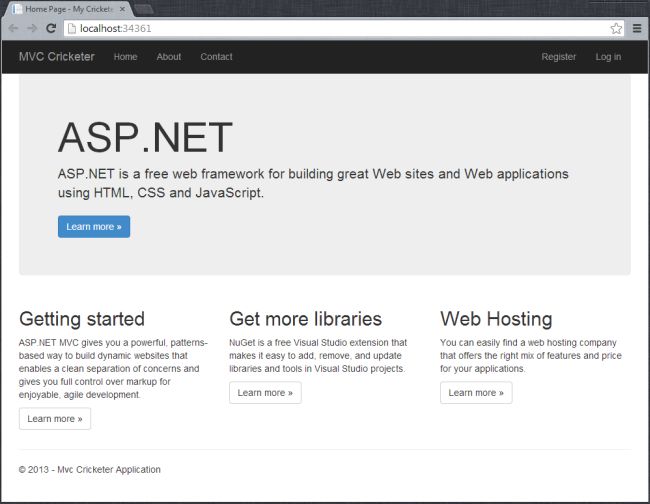
Task: Click the large ASP.NET heading
Action: 145,137
